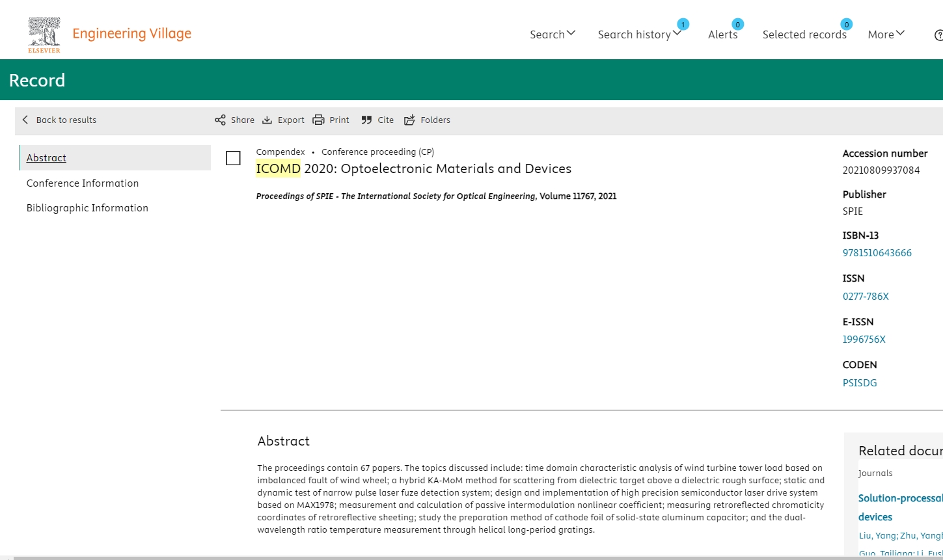The height and width of the screenshot is (560, 943).
Task: Click the Conference proceeding (CP) label
Action: tap(377, 152)
